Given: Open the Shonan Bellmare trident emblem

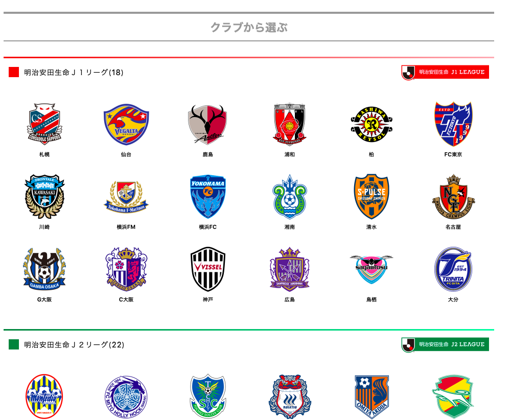Looking at the screenshot, I should pyautogui.click(x=289, y=197).
